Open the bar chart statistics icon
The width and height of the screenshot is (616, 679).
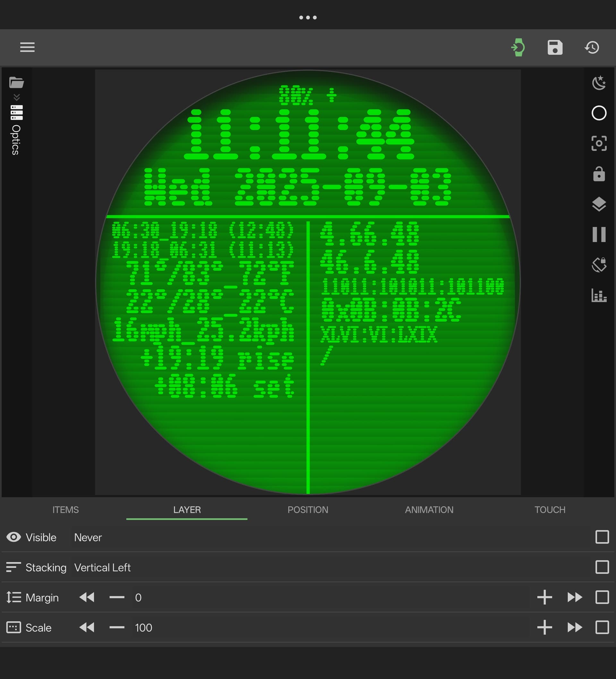pos(599,295)
